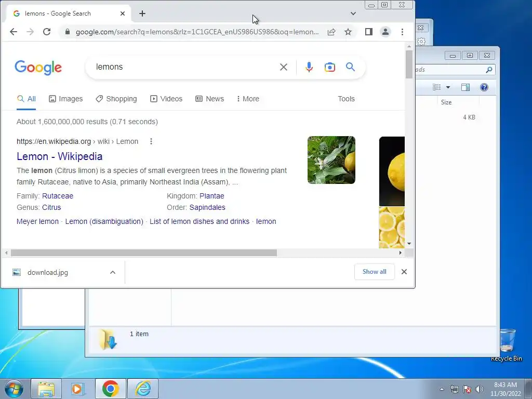Select the Recycle Bin desktop icon
Image resolution: width=532 pixels, height=399 pixels.
[506, 345]
